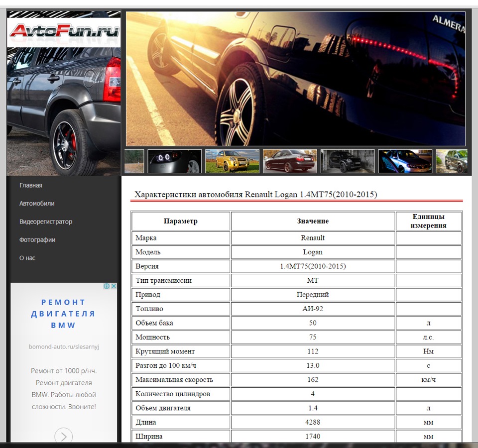Click the 'Значение' column header
Image resolution: width=478 pixels, height=448 pixels.
pos(313,221)
